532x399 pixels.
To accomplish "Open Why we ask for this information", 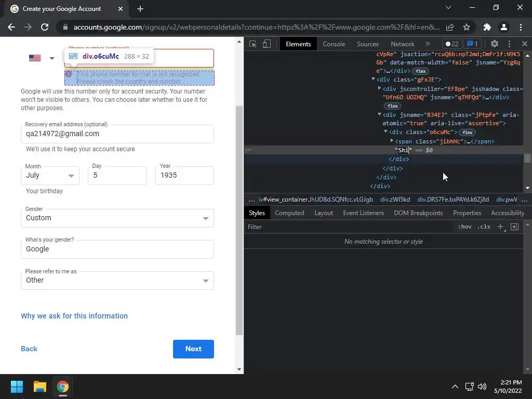I will point(74,316).
